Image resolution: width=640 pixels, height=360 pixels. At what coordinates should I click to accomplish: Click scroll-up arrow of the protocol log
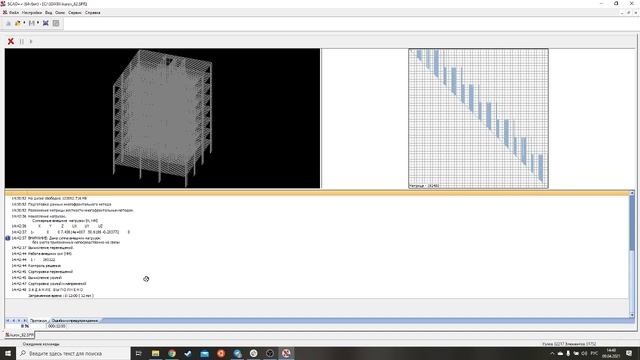[632, 193]
